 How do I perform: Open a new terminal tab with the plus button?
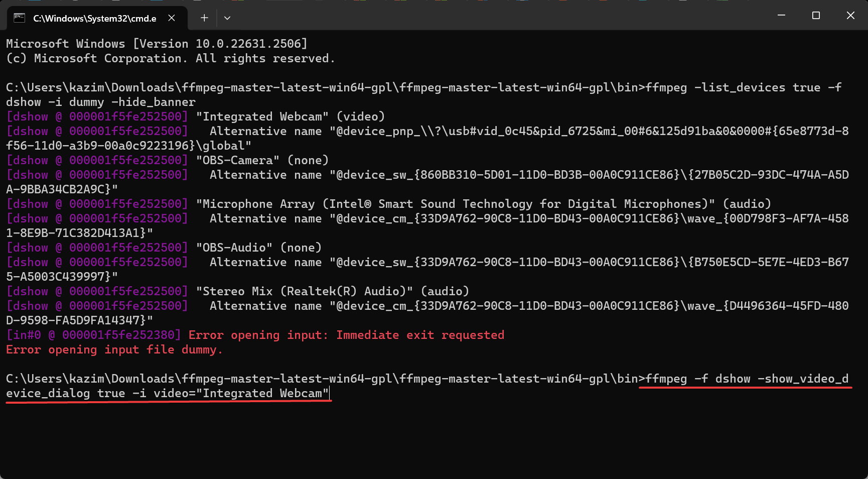pos(204,18)
